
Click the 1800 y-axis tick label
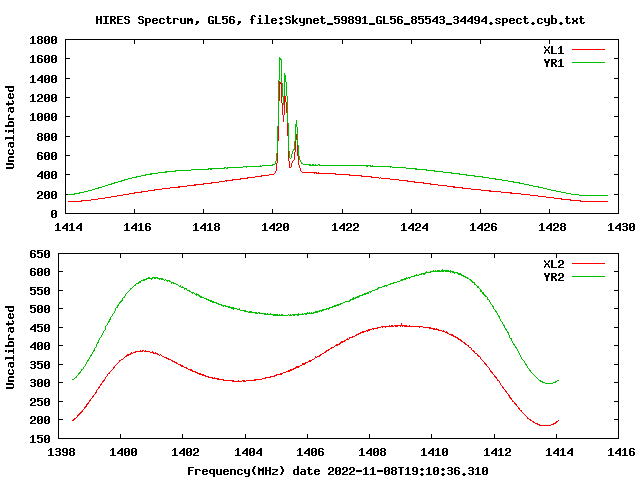point(43,40)
